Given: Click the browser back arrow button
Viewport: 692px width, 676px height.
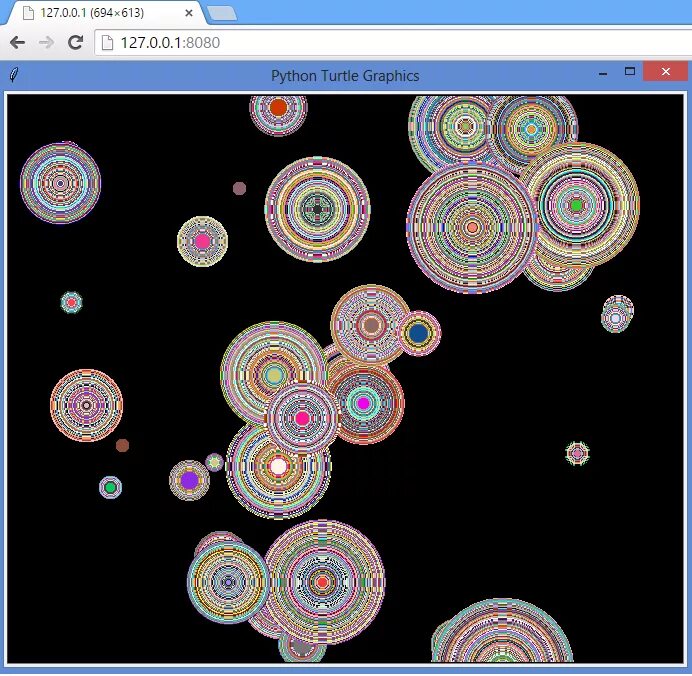Looking at the screenshot, I should (x=17, y=42).
